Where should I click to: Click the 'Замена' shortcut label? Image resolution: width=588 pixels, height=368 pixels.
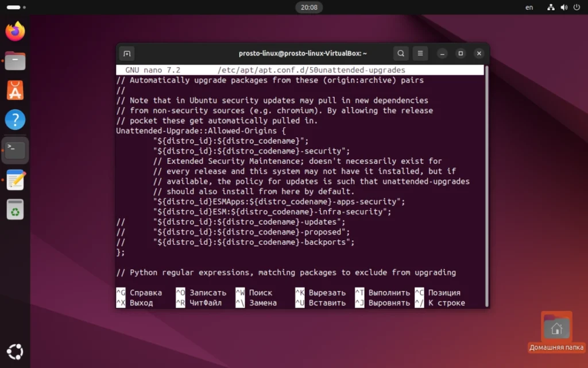point(263,303)
